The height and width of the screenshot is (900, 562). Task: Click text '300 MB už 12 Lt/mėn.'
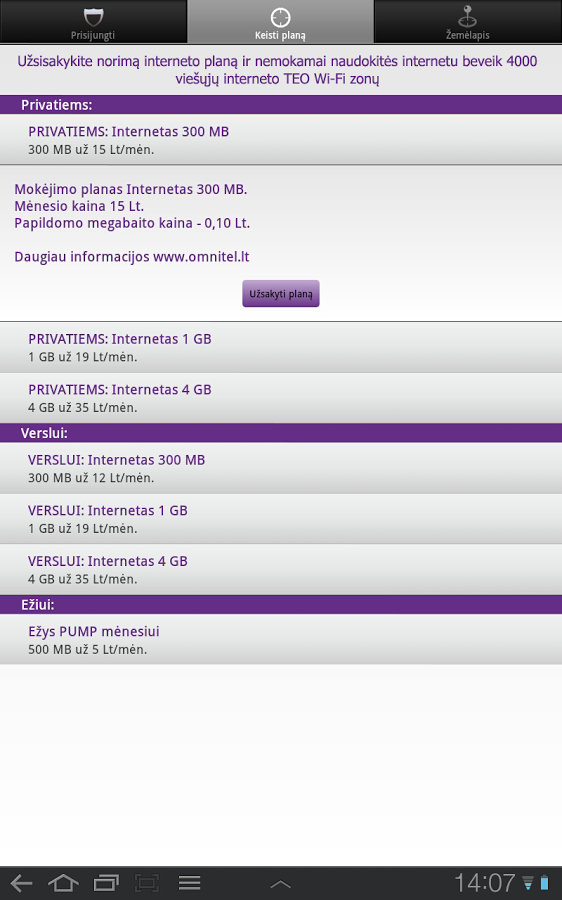pos(91,478)
